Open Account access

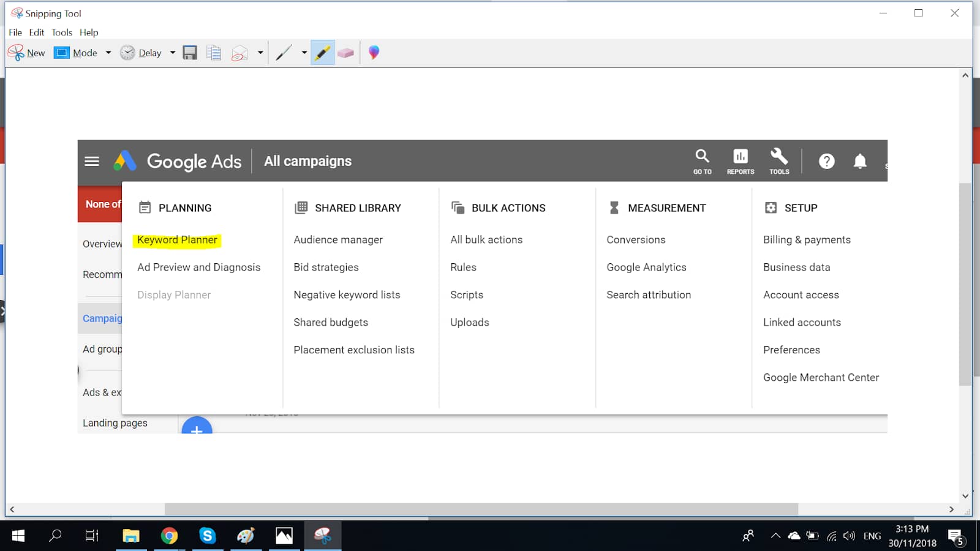click(801, 295)
